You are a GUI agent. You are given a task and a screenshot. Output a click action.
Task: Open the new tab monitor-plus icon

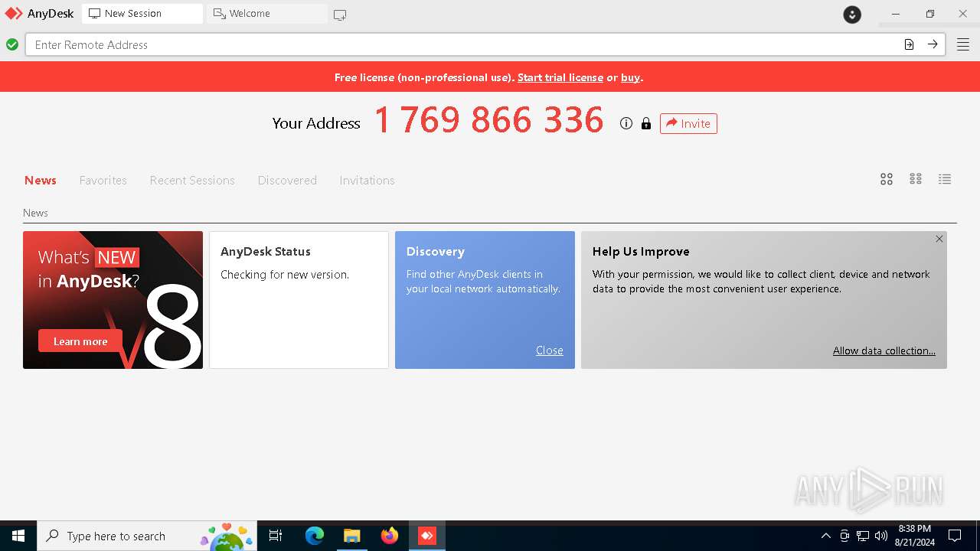point(340,15)
